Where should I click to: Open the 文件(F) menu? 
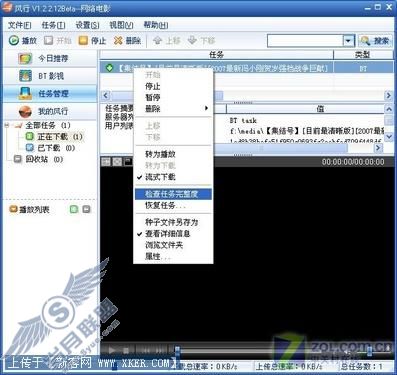19,25
